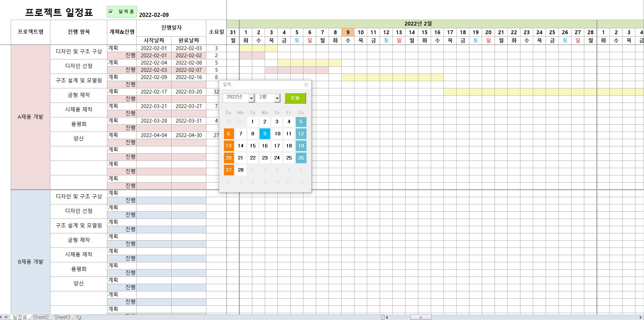Select the 일정표 sheet tab
This screenshot has width=644, height=320.
tap(20, 317)
